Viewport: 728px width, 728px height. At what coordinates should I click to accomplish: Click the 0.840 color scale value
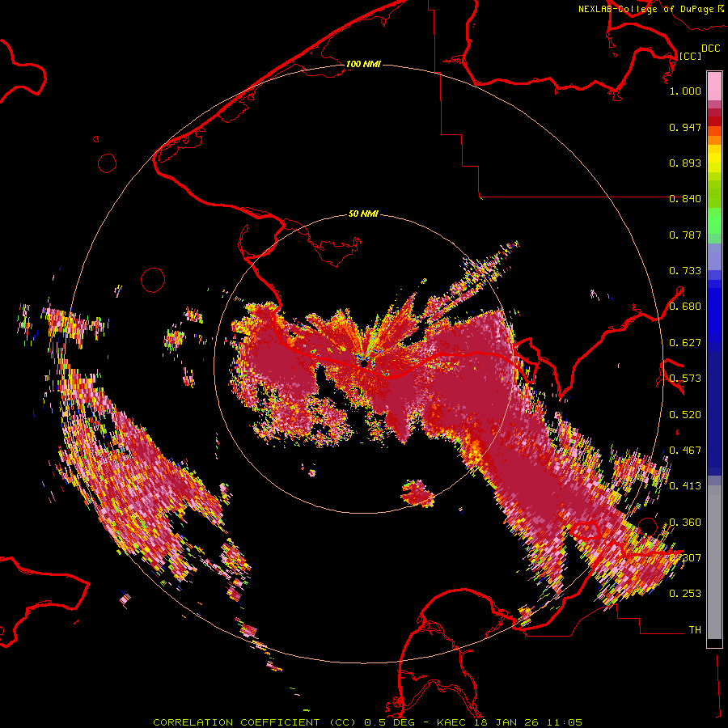tap(685, 199)
